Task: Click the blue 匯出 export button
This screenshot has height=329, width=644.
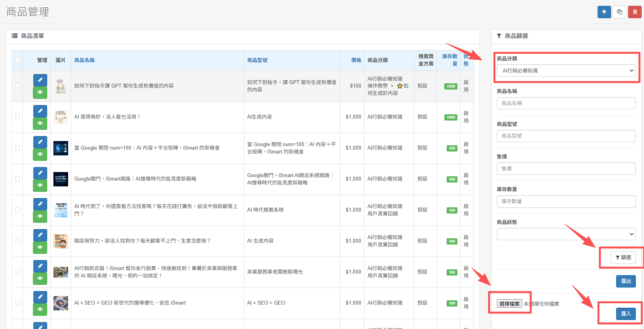Action: (625, 281)
